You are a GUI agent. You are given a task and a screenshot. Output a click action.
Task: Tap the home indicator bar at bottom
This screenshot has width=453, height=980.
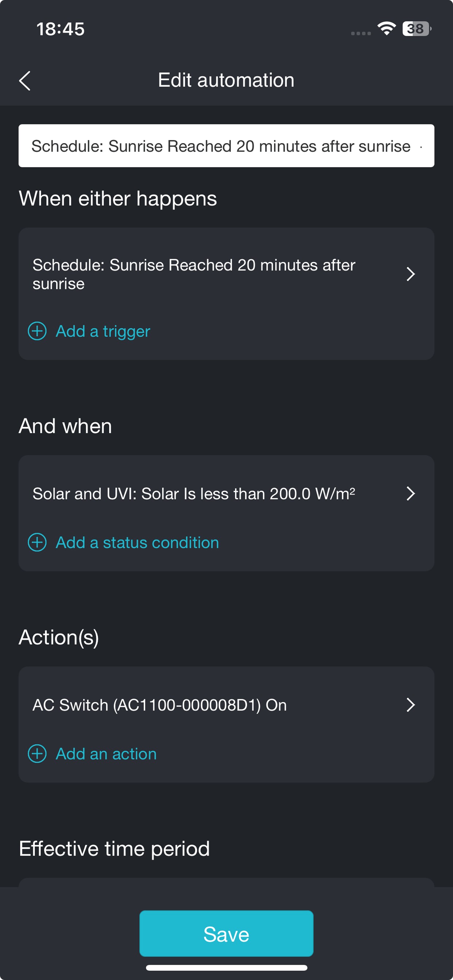point(226,968)
